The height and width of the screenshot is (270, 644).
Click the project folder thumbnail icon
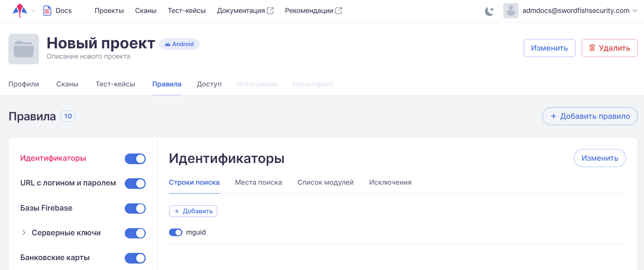[24, 49]
